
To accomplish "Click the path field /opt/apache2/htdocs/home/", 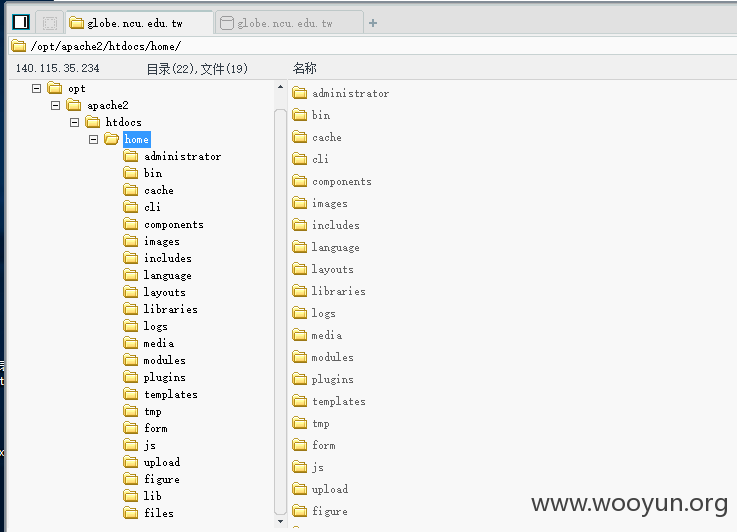I will coord(373,46).
